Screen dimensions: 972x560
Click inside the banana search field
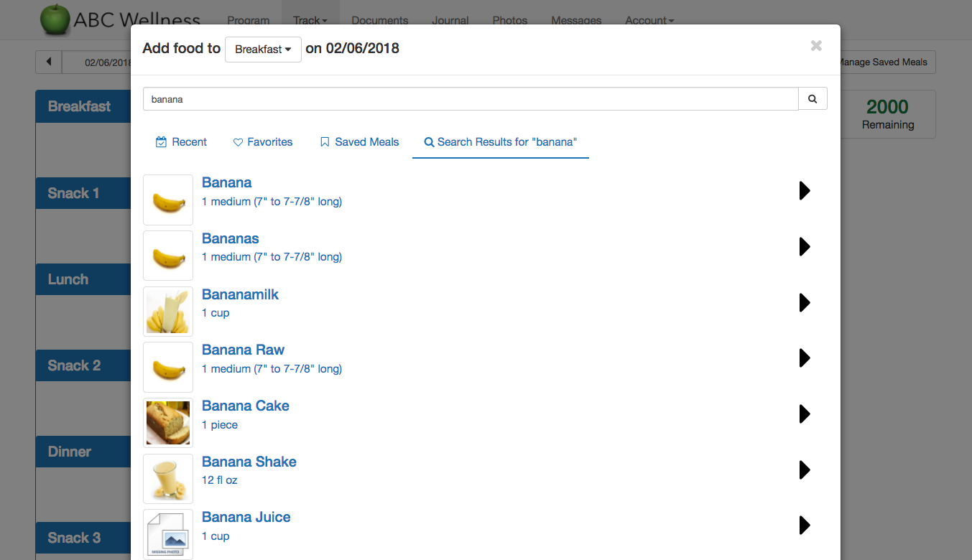tap(471, 99)
